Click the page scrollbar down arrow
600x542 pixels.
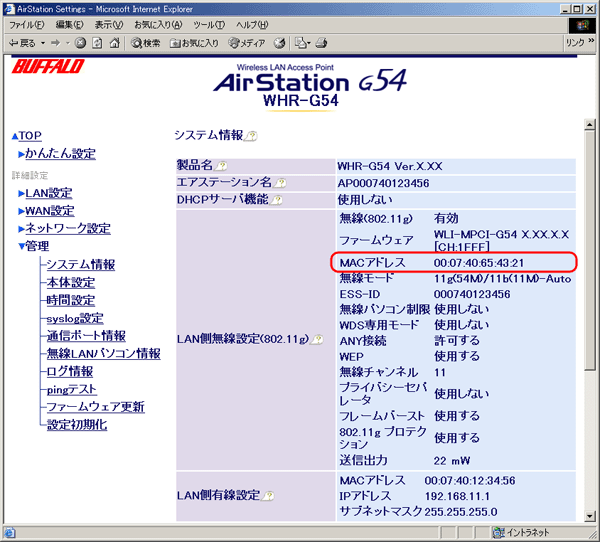(590, 516)
